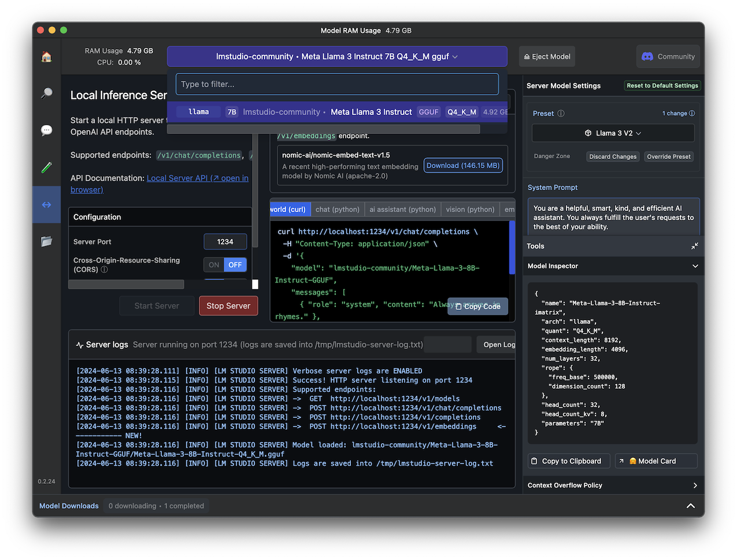This screenshot has height=560, width=737.
Task: Open My Models folder sidebar icon
Action: pos(47,241)
